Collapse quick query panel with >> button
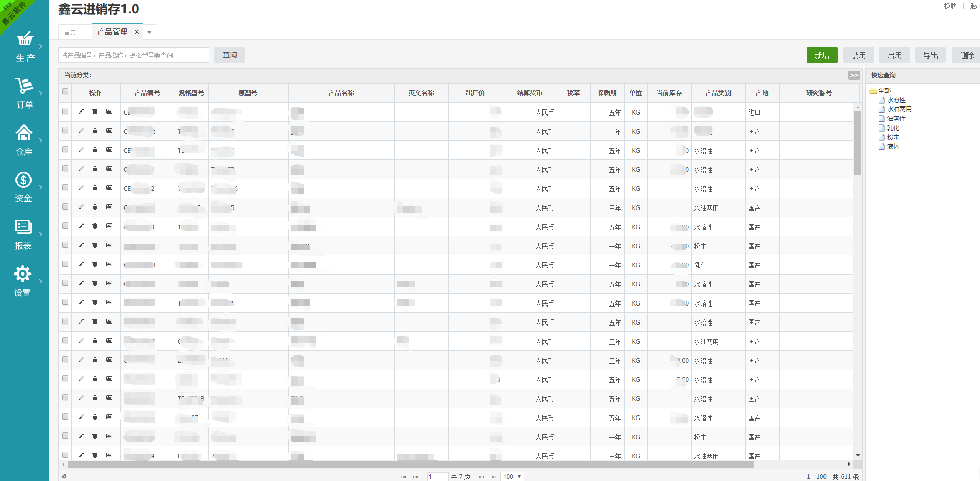980x481 pixels. coord(854,75)
